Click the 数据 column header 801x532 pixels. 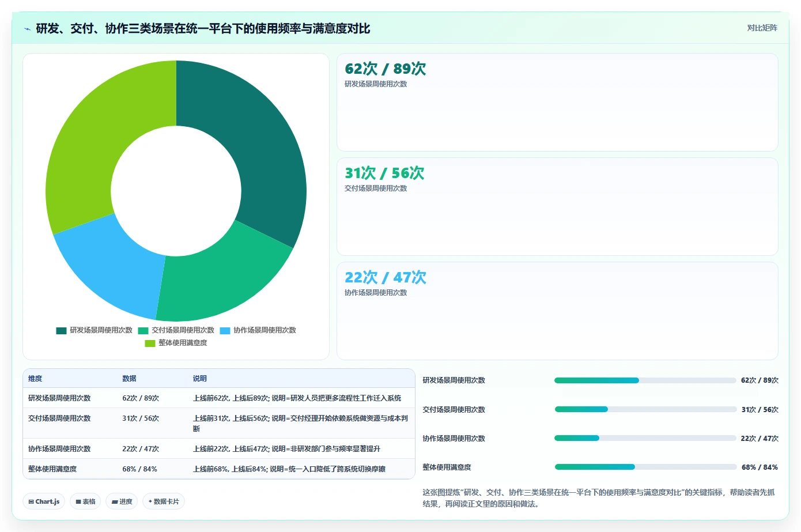[x=129, y=379]
